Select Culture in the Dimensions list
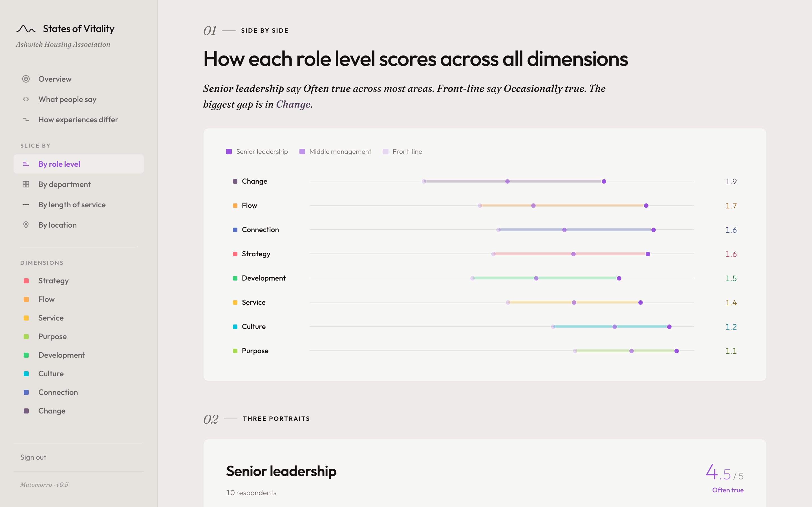This screenshot has height=507, width=812. [51, 373]
